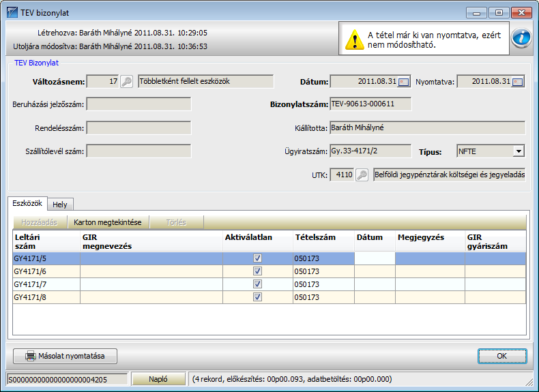Click the Dátum column header in table
Image resolution: width=539 pixels, height=392 pixels.
[x=375, y=241]
